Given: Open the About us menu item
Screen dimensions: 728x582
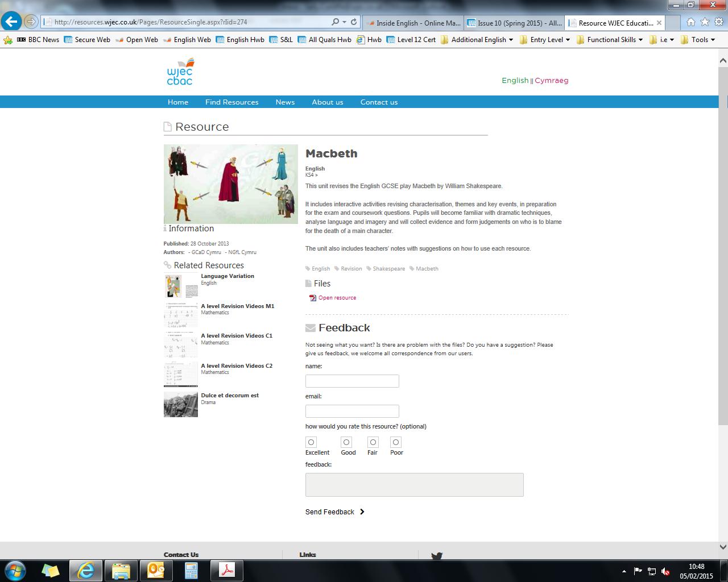Looking at the screenshot, I should coord(328,102).
